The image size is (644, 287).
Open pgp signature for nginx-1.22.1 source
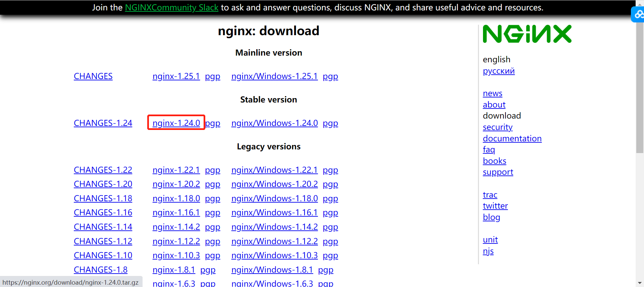coord(213,170)
